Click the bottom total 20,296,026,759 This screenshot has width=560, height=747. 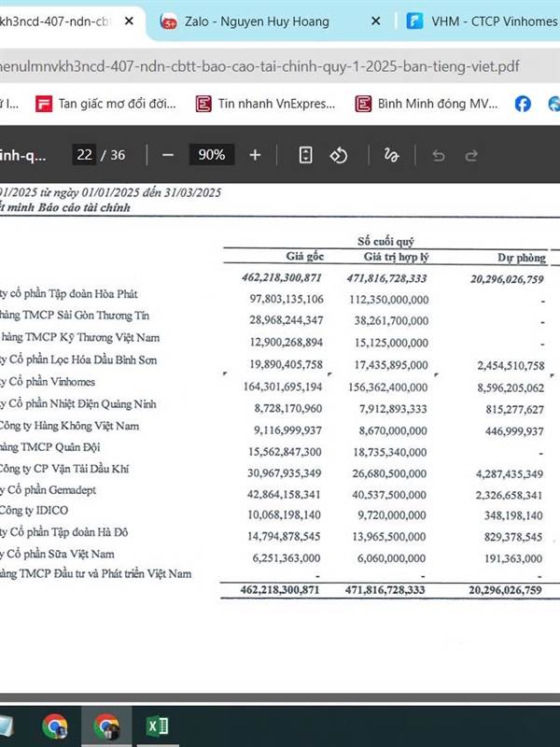506,590
